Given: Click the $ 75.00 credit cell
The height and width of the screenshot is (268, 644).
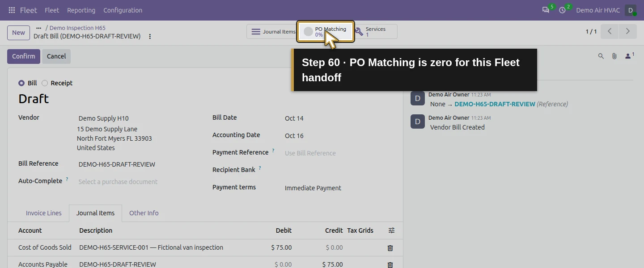Looking at the screenshot, I should tap(332, 264).
